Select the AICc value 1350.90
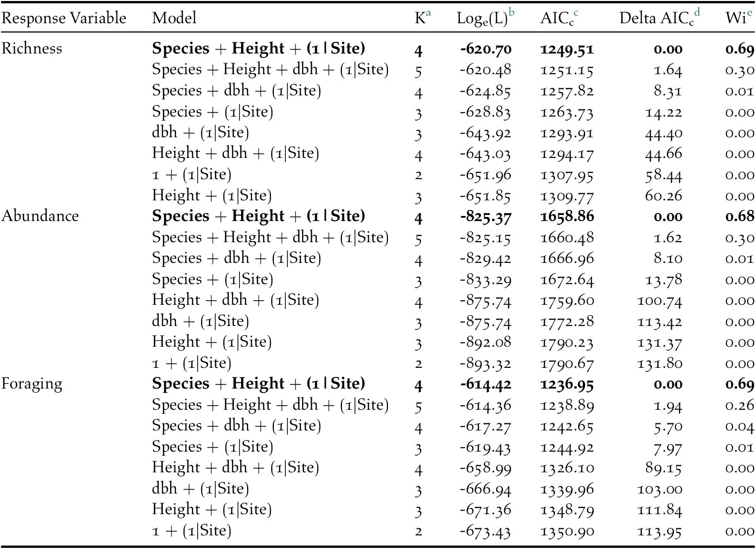Viewport: 756px width, 549px height. pyautogui.click(x=567, y=531)
